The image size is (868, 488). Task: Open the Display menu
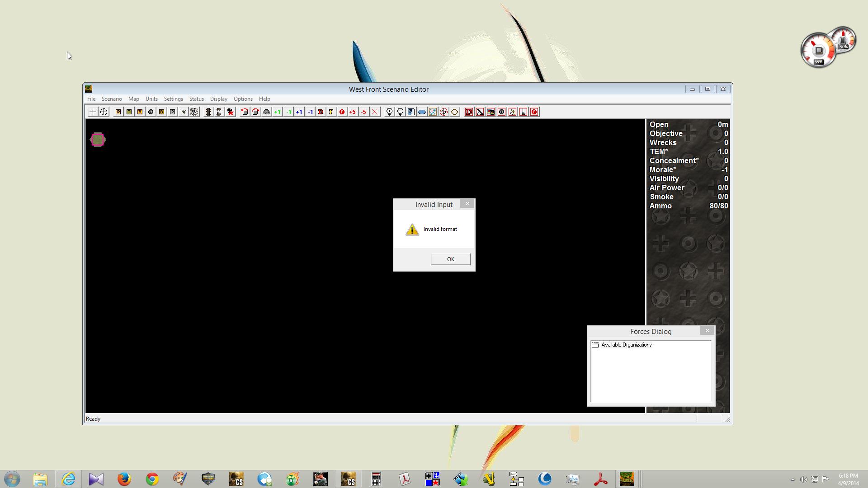[218, 99]
